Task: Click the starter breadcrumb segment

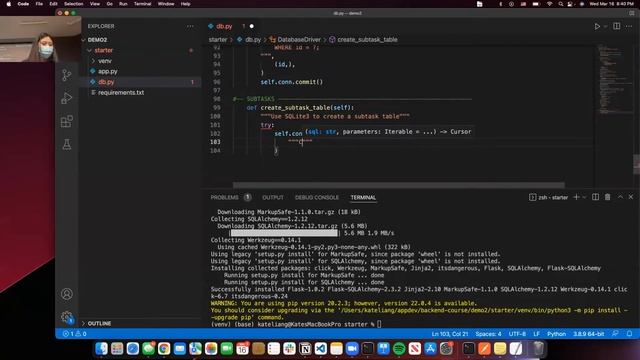Action: pyautogui.click(x=218, y=40)
